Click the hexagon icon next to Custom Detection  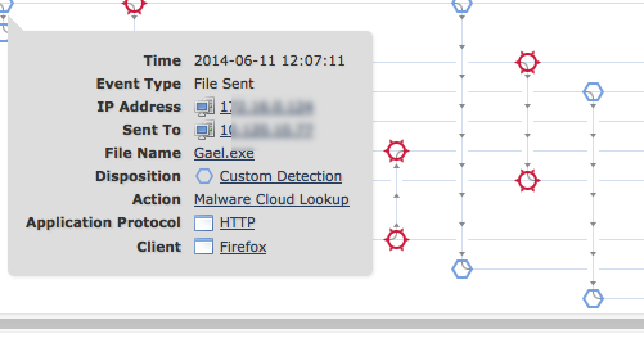[x=204, y=177]
